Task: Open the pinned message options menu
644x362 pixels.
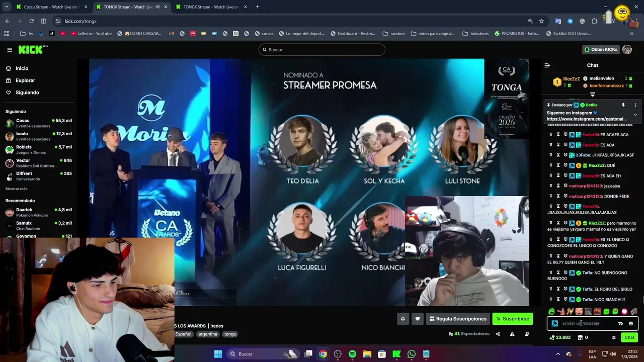Action: (635, 105)
